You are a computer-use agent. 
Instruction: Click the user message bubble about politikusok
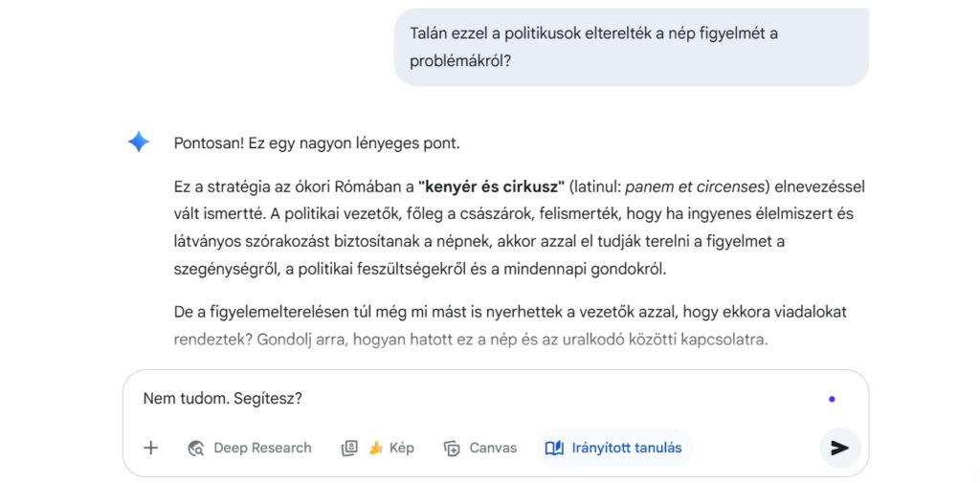tap(631, 47)
